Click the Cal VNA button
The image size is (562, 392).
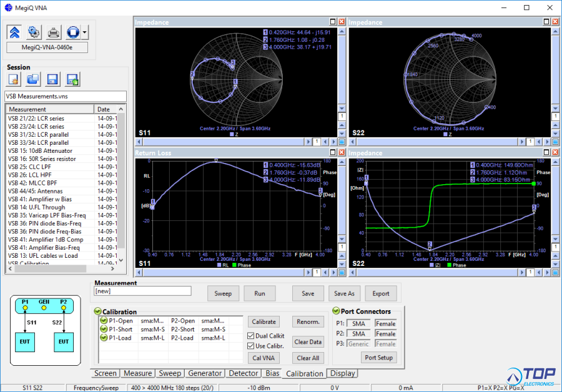(264, 358)
